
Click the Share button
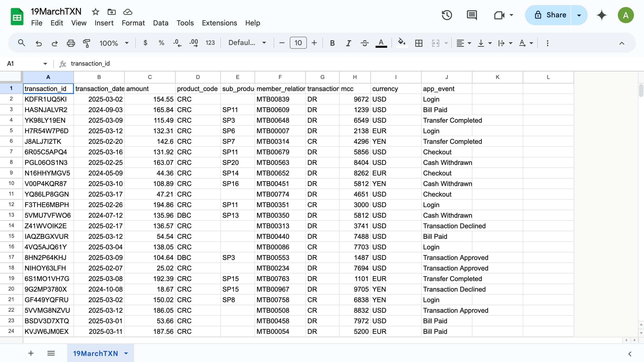pos(548,15)
